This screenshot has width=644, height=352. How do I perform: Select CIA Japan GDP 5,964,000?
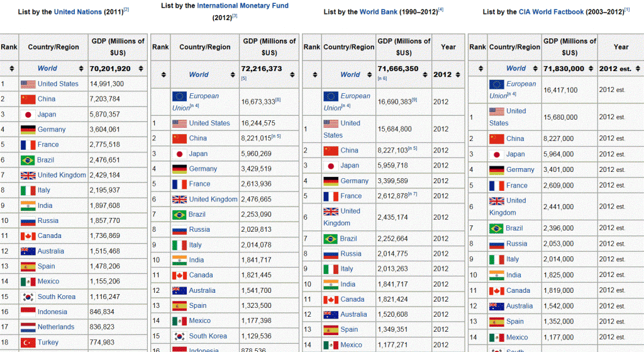coord(558,155)
